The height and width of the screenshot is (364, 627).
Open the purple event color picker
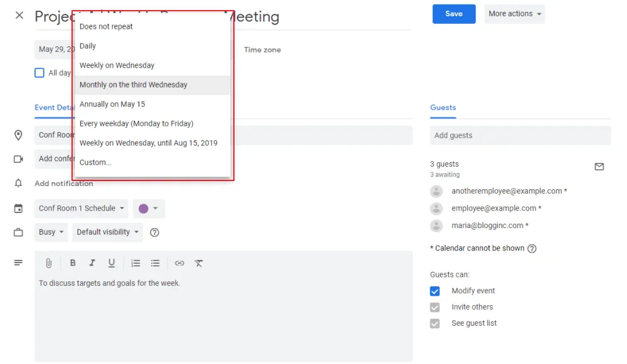(x=149, y=208)
